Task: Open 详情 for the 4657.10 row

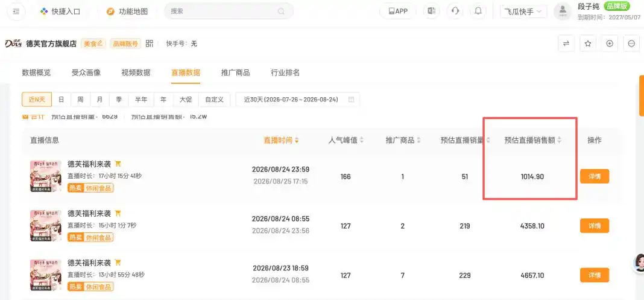Action: (595, 275)
